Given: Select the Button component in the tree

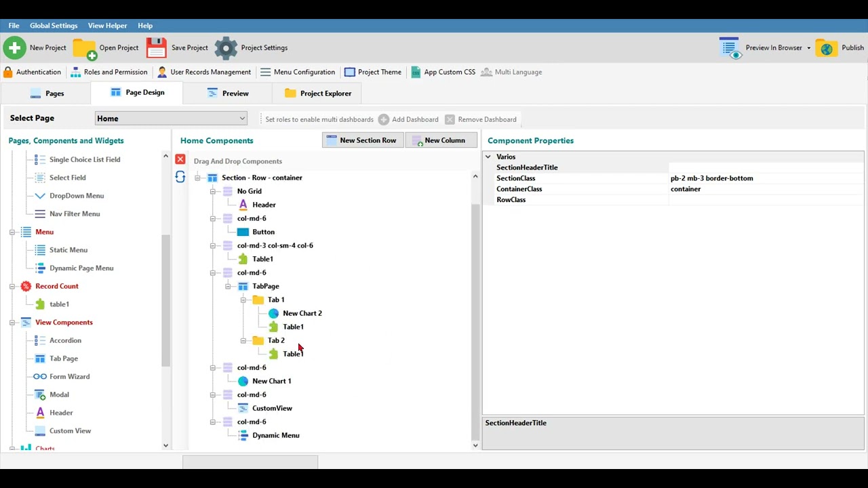Looking at the screenshot, I should pos(263,232).
